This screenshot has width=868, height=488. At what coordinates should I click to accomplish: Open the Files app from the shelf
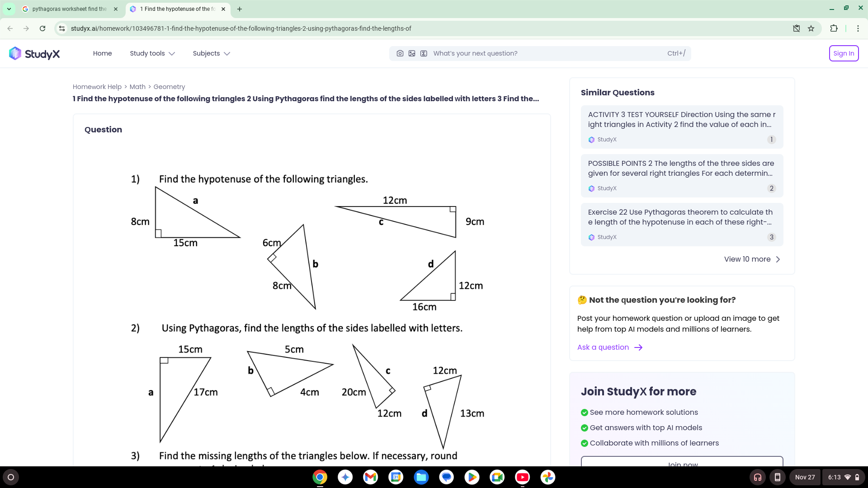421,477
